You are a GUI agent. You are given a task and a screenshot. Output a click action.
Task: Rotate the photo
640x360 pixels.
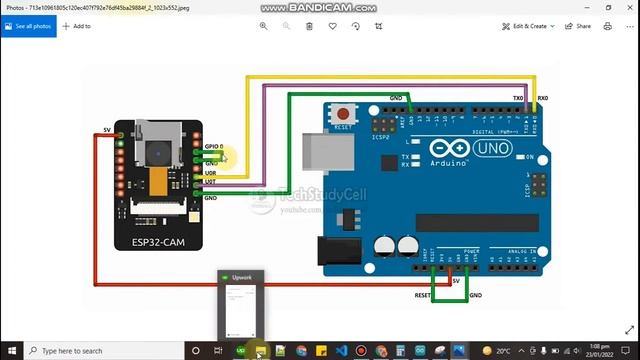pos(356,26)
